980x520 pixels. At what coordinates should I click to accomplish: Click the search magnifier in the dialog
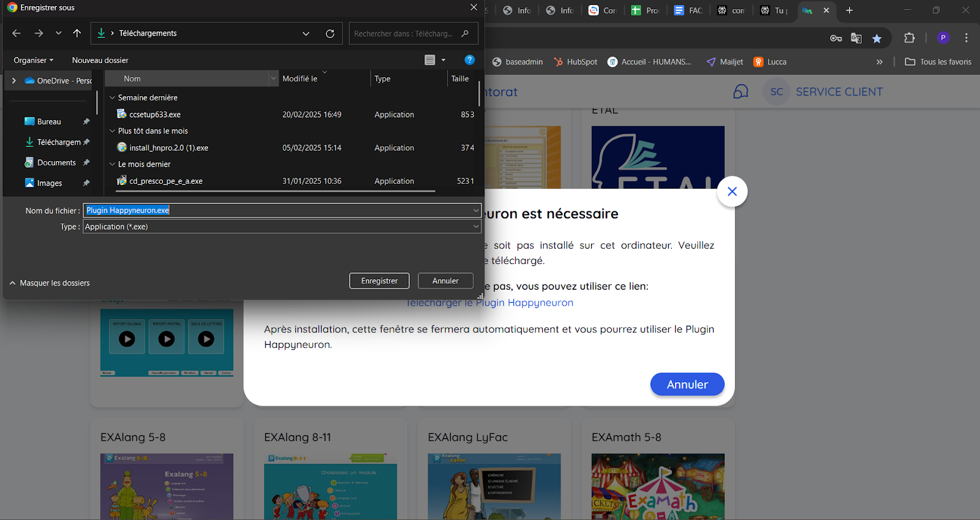point(465,34)
